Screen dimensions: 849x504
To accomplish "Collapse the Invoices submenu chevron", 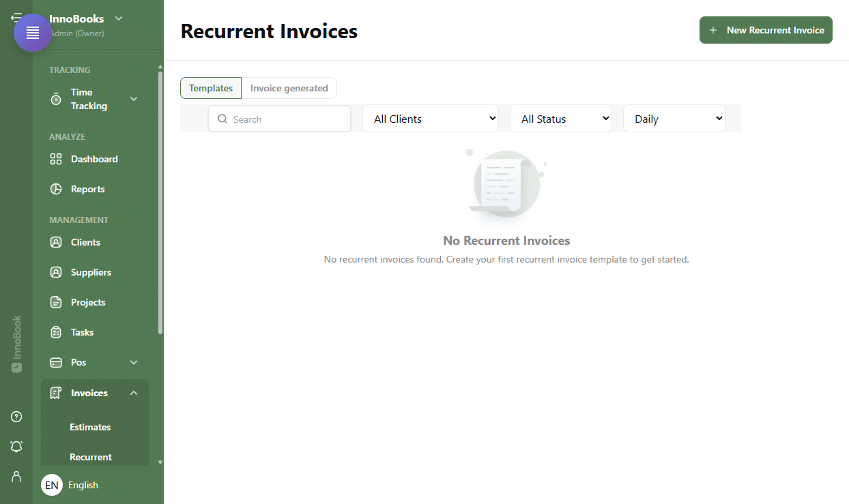I will (134, 393).
